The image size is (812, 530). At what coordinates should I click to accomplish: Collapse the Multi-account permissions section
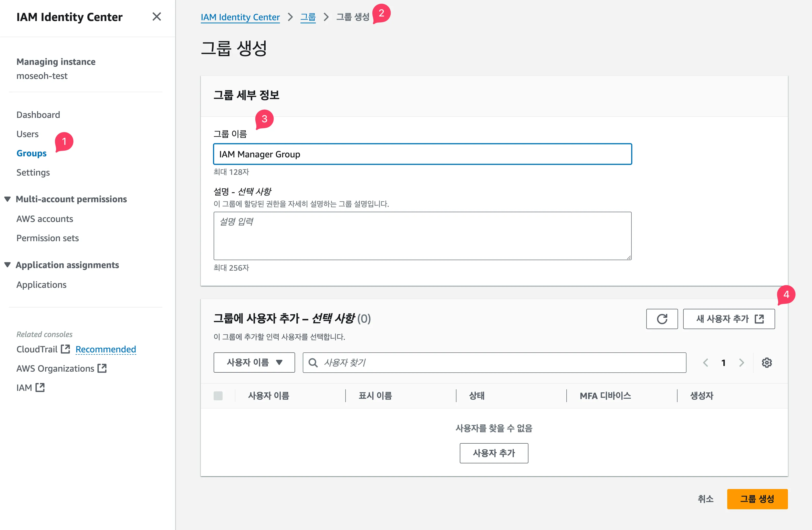pos(7,199)
